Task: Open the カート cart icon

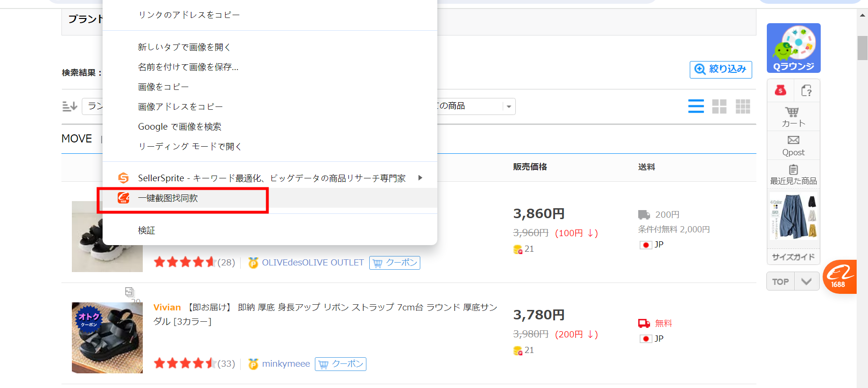Action: point(793,117)
